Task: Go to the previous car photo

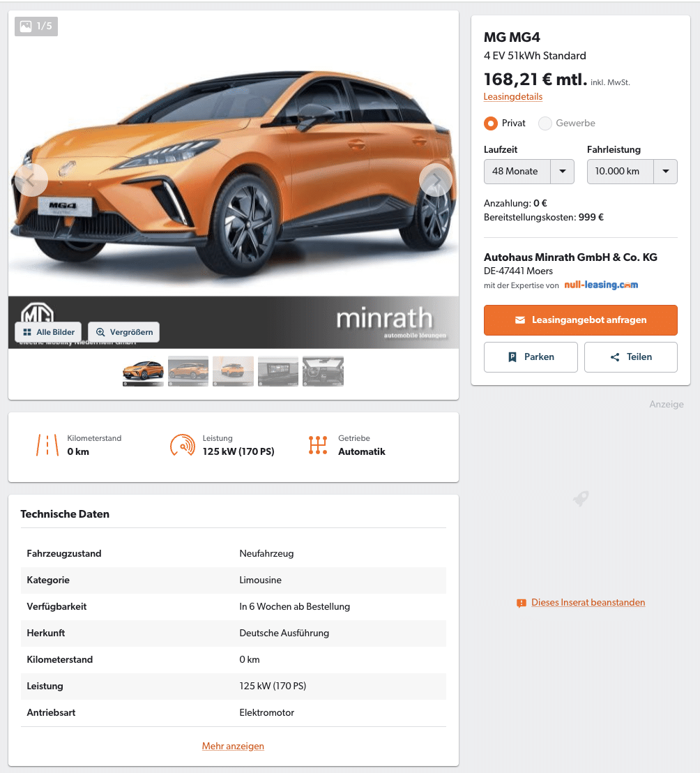Action: pyautogui.click(x=31, y=180)
